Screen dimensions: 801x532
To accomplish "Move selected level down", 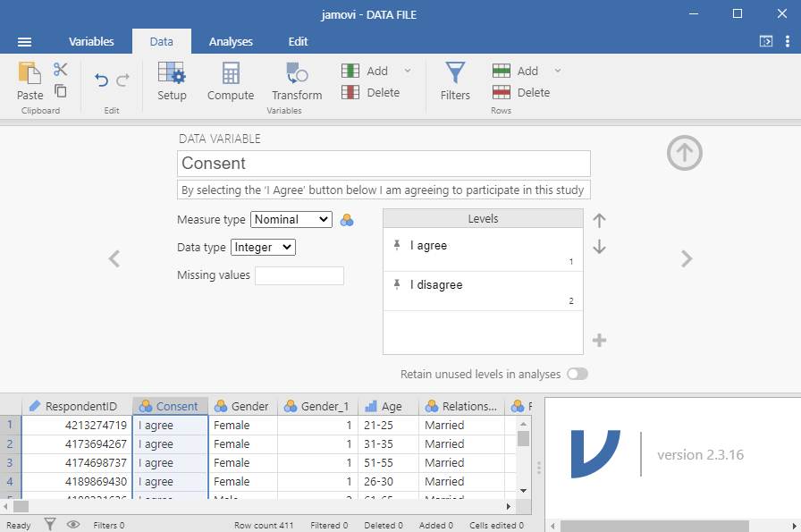I will (599, 247).
